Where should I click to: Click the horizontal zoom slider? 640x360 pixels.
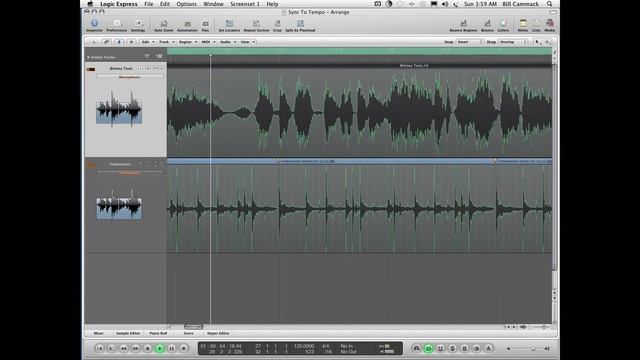[541, 327]
